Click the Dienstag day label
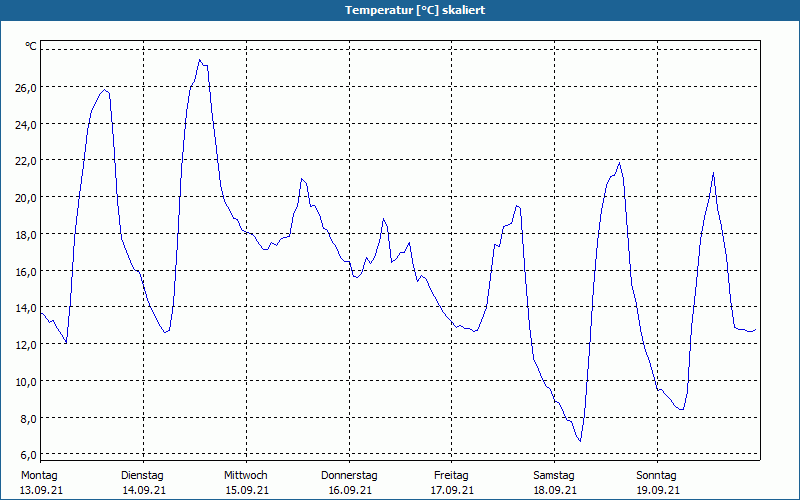800x500 pixels. click(x=142, y=476)
